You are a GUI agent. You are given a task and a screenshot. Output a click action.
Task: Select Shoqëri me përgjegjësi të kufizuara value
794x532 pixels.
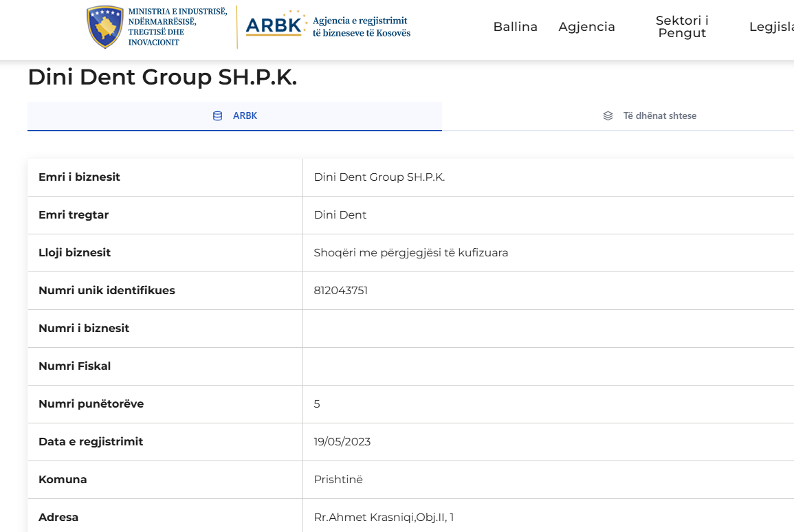[410, 252]
